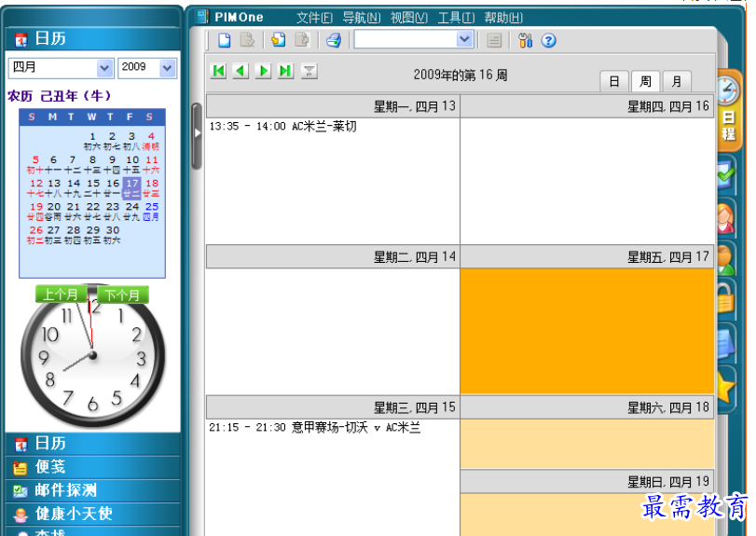Click the 农历 己丑年（牛）lunar year label
756x536 pixels.
pyautogui.click(x=60, y=96)
